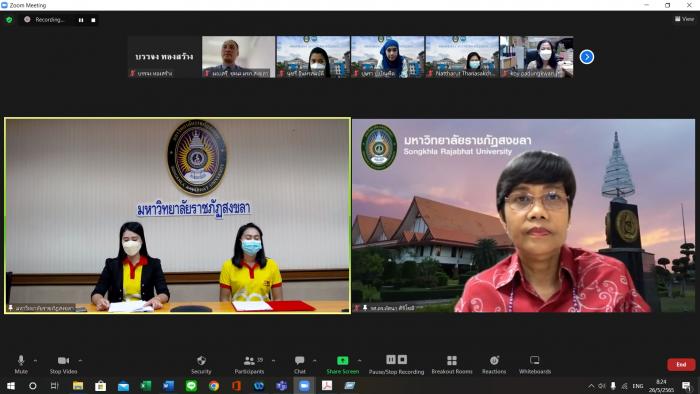The width and height of the screenshot is (700, 394).
Task: Click the green encryption shield icon
Action: 9,20
